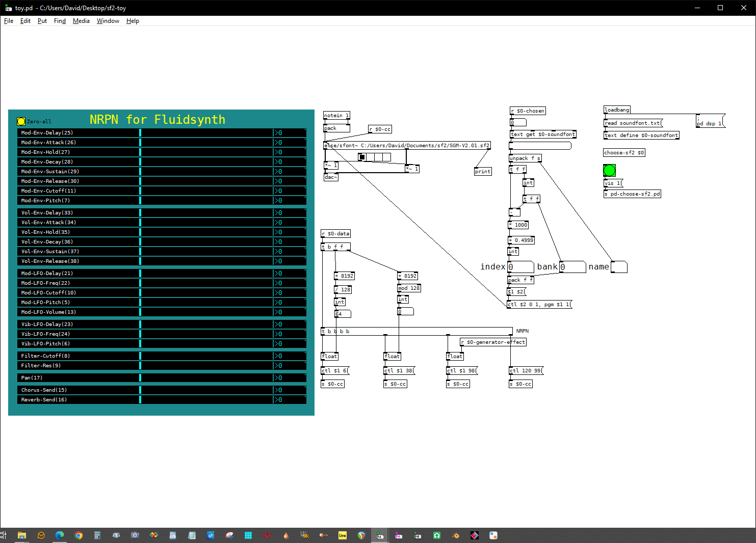This screenshot has width=756, height=543.
Task: Select the '+ 0.4999' object
Action: click(521, 240)
